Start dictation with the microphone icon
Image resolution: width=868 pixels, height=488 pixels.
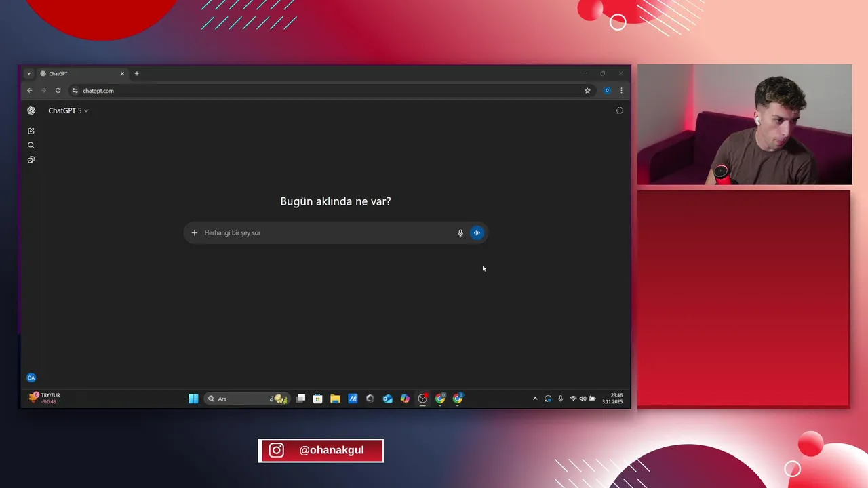460,232
